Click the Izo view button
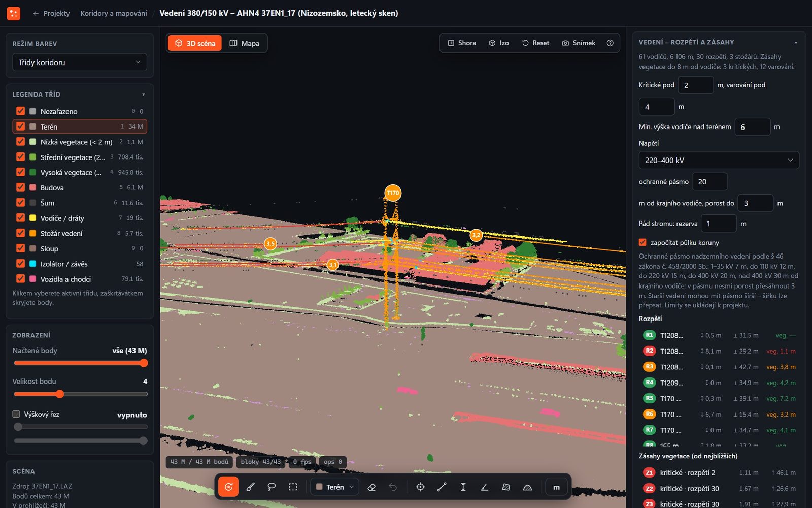This screenshot has width=812, height=508. click(x=499, y=43)
